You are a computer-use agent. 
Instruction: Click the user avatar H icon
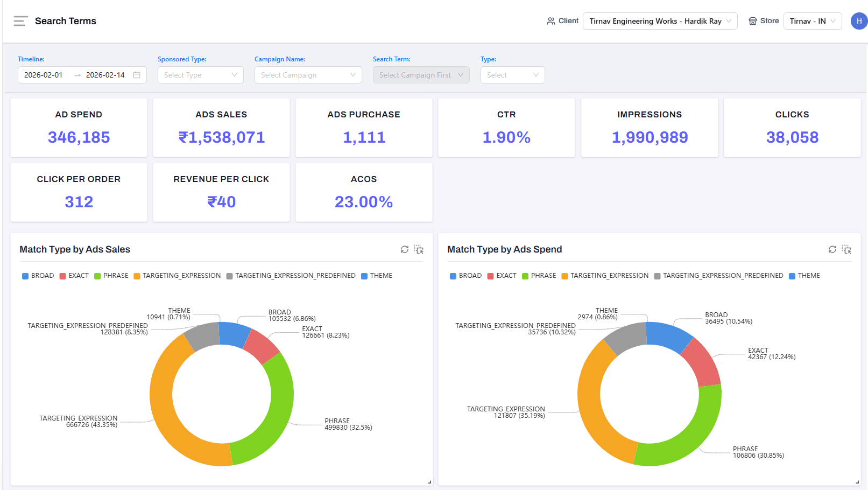(859, 21)
